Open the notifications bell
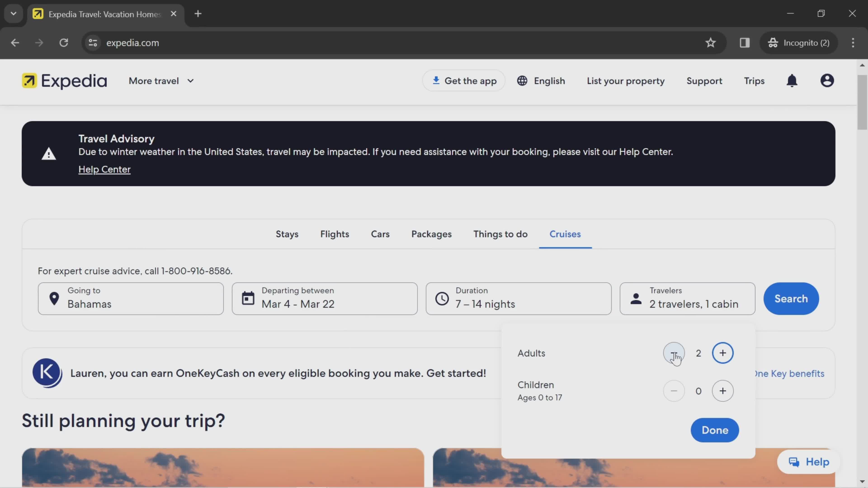 point(792,81)
